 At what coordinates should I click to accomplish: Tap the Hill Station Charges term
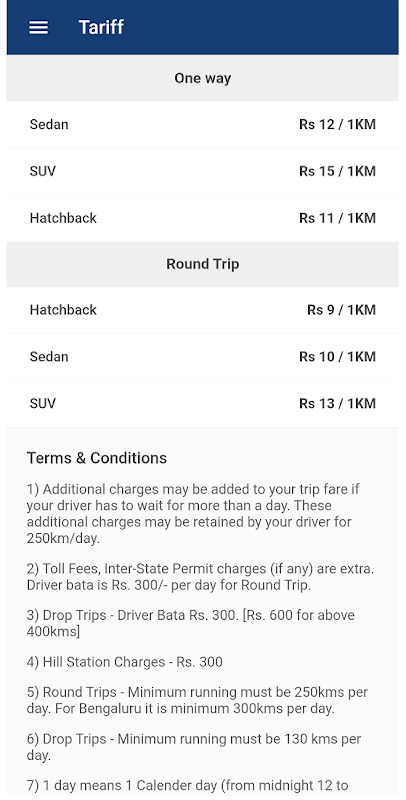(124, 662)
